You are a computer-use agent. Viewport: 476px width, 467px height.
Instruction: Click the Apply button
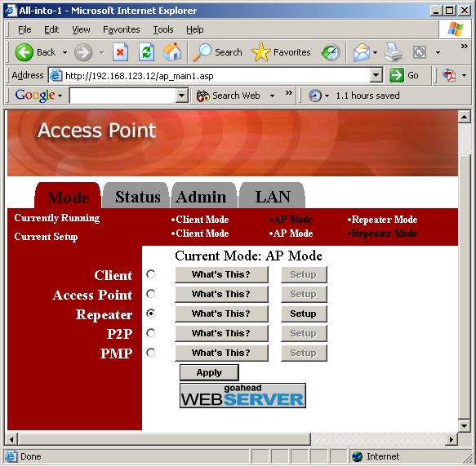(209, 372)
